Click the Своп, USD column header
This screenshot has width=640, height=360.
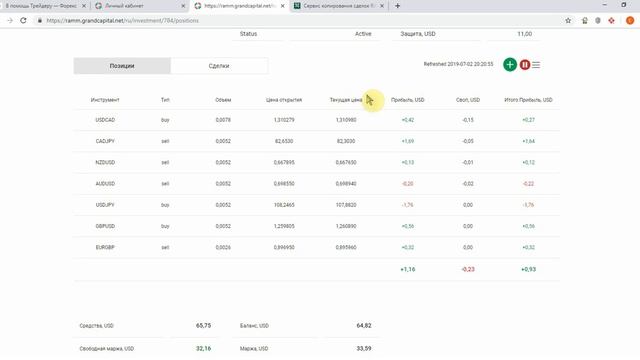468,100
